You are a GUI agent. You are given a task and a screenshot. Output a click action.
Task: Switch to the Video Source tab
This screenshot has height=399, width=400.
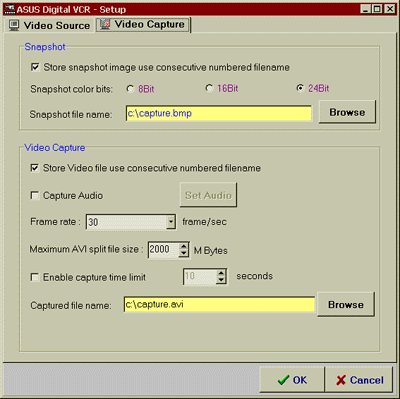click(49, 26)
